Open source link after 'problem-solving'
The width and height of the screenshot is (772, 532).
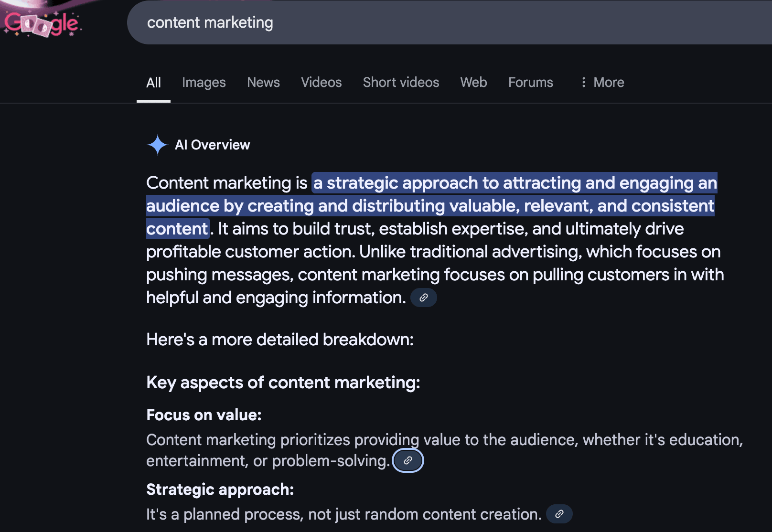[408, 461]
